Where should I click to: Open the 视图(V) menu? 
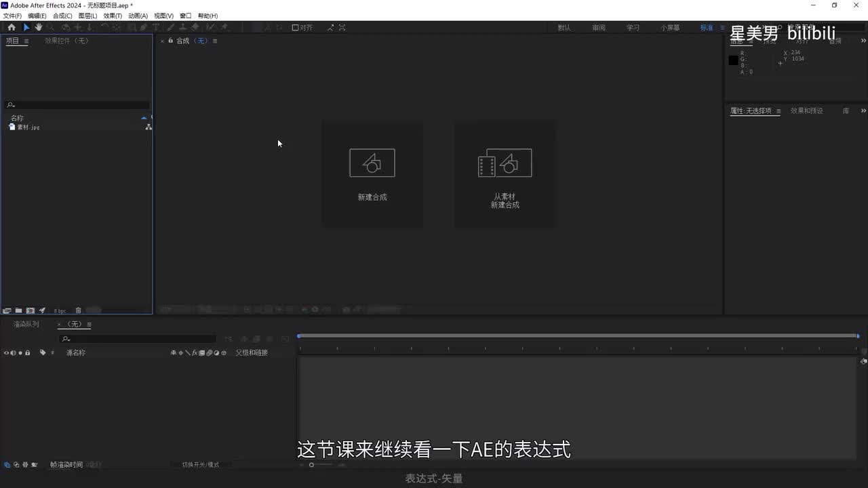point(163,16)
